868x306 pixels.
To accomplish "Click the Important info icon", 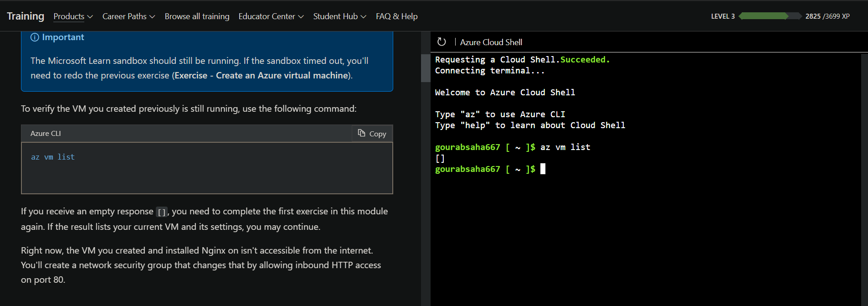I will pos(35,37).
